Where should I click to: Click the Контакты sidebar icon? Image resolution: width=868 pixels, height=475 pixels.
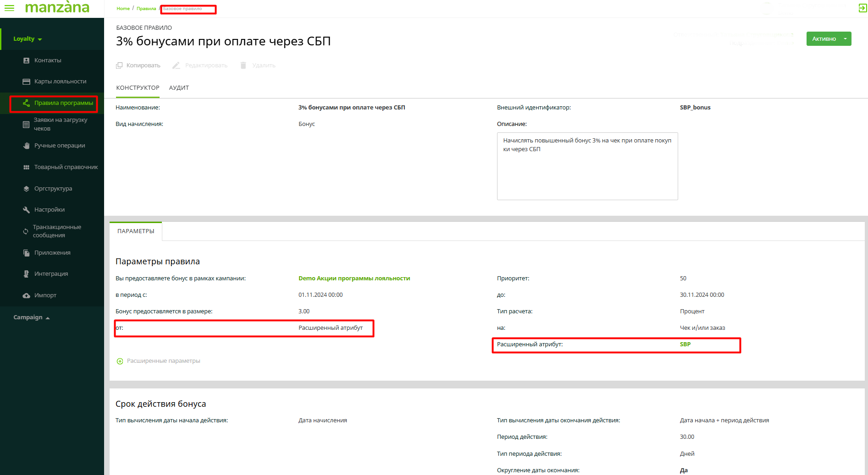click(26, 60)
